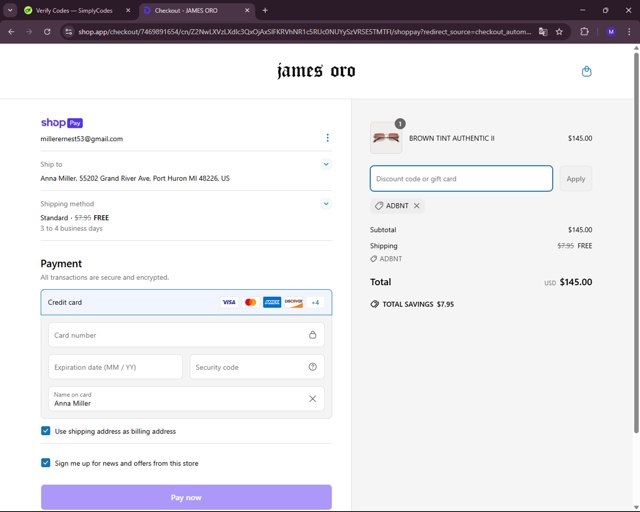
Task: Uncheck Use shipping address as billing address
Action: [x=46, y=431]
